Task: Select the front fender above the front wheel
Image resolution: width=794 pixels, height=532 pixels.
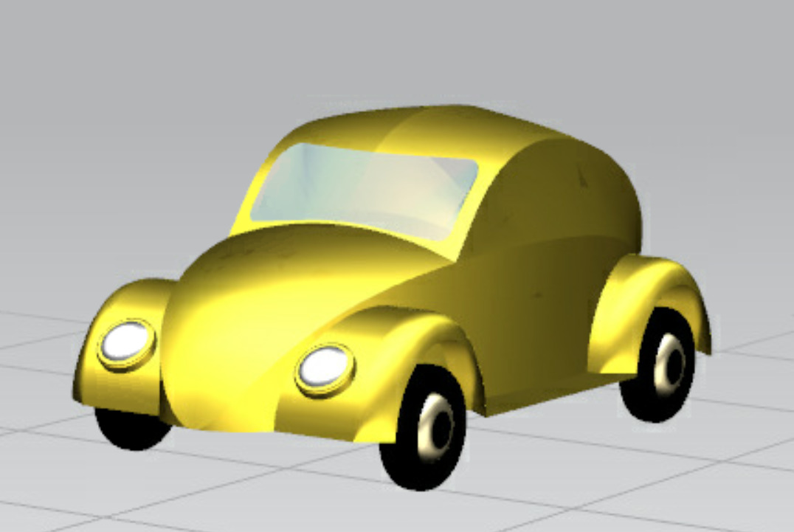Action: (413, 332)
